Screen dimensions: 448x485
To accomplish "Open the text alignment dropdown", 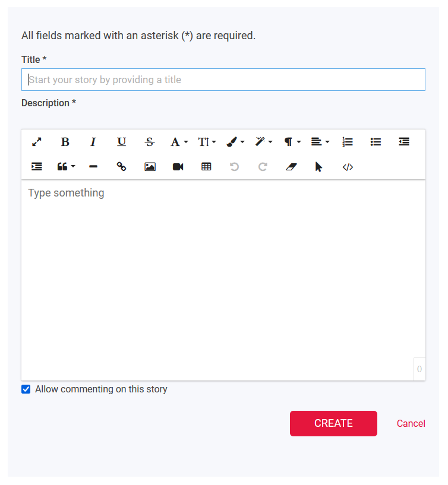I will click(x=320, y=142).
